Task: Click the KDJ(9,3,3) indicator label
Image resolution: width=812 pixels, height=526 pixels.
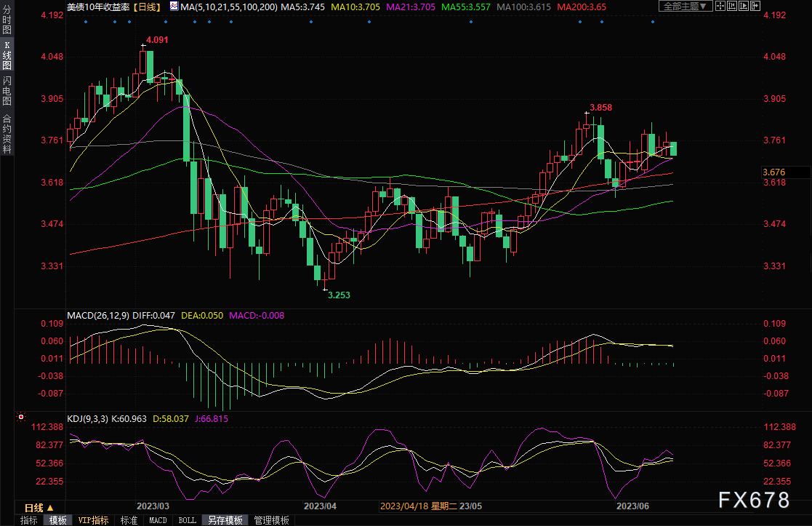Action: pos(87,419)
